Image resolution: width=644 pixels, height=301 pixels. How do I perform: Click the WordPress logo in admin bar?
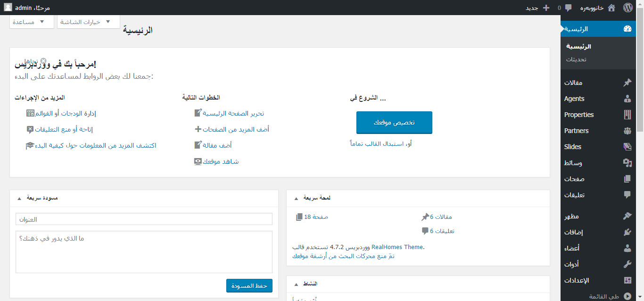point(627,8)
